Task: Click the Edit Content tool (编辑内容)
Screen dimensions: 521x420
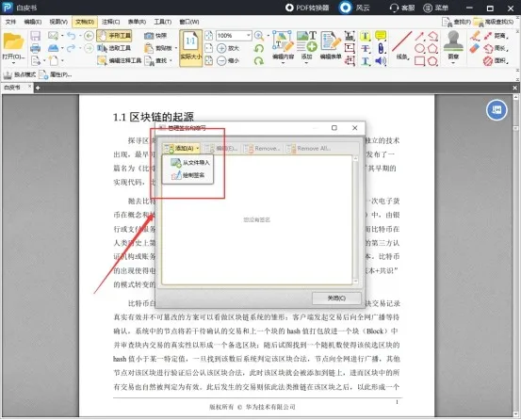Action: (x=283, y=46)
